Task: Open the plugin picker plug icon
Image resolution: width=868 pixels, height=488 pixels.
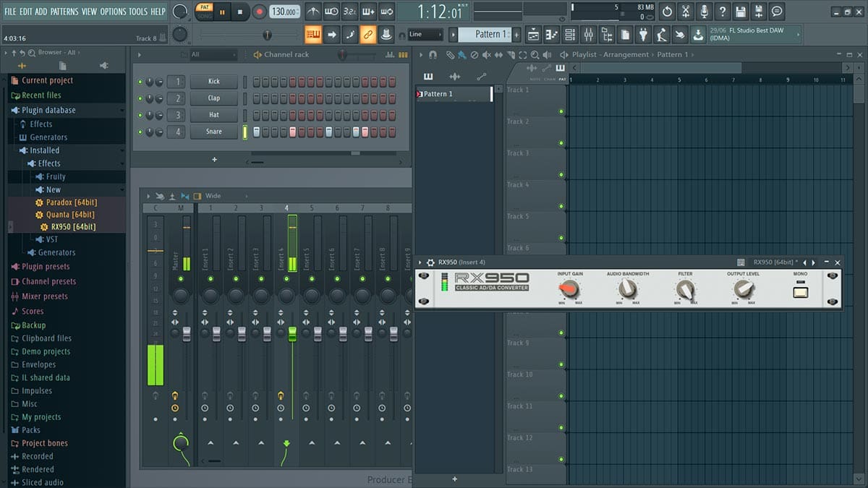Action: [x=643, y=34]
